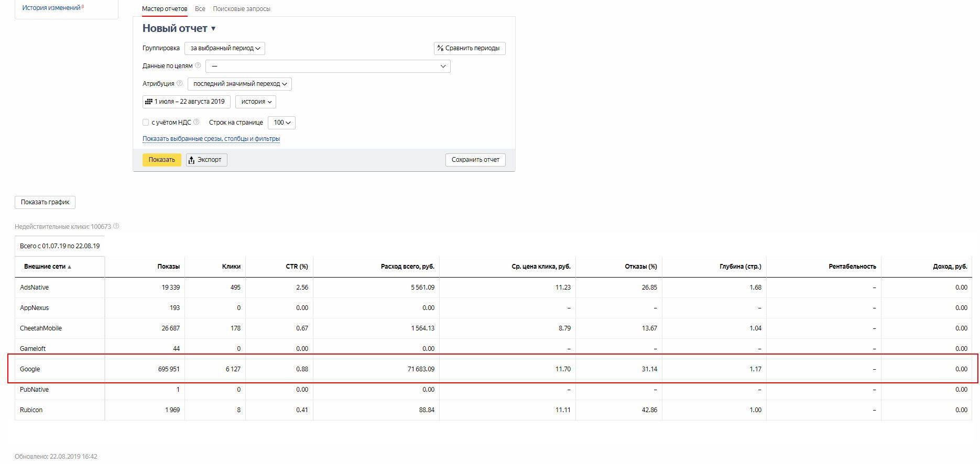Click help icon beside Атрибуция label
980x464 pixels.
point(180,83)
